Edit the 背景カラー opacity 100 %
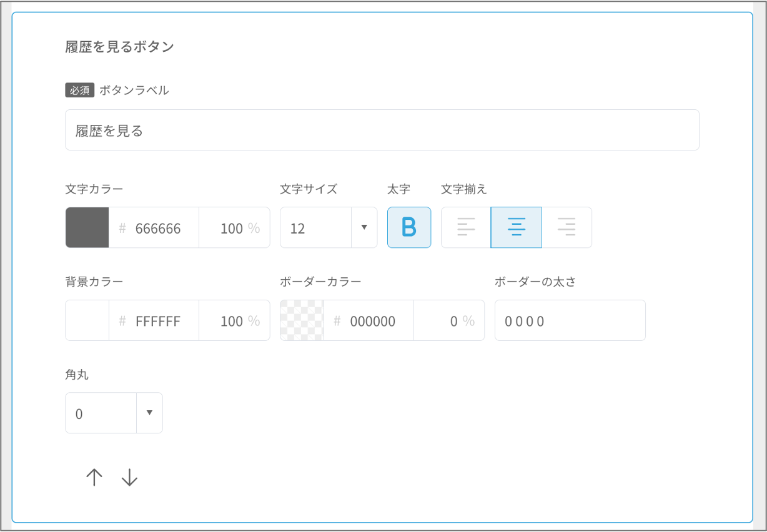This screenshot has height=532, width=767. (x=234, y=321)
